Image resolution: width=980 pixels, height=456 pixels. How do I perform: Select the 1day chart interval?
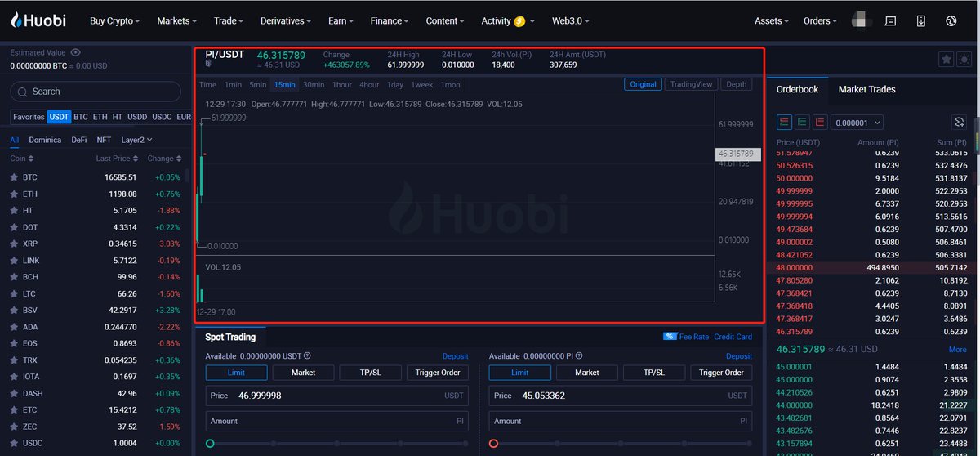395,85
